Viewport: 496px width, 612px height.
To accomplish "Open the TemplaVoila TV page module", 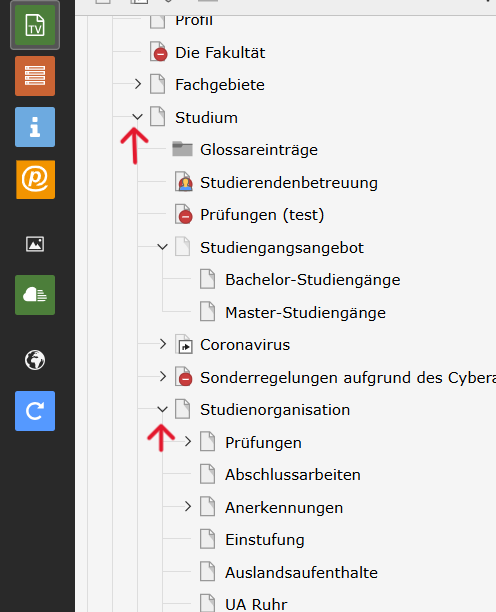I will pyautogui.click(x=35, y=25).
